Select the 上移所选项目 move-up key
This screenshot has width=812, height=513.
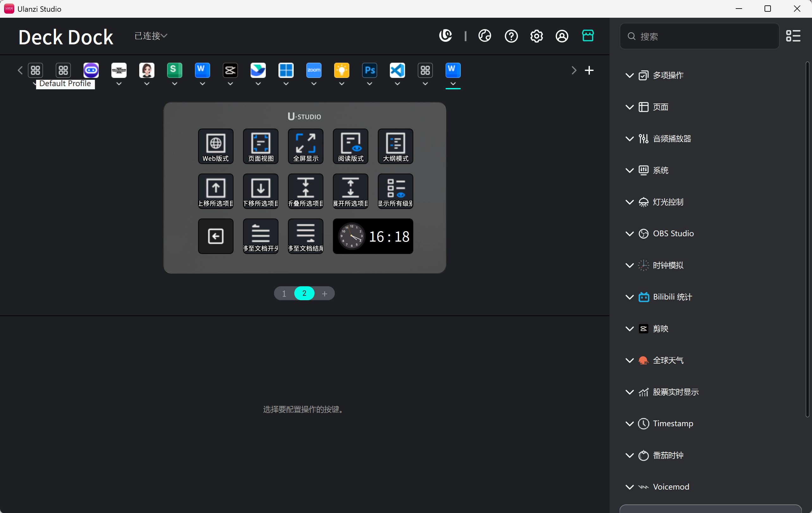click(x=215, y=191)
